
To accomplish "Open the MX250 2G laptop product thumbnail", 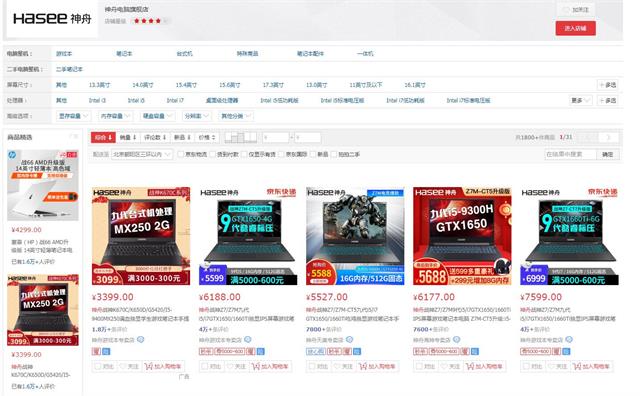I will pos(141,236).
